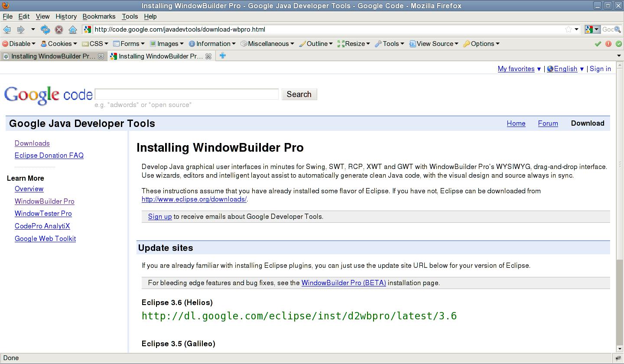Open the search engine selector dropdown
The height and width of the screenshot is (364, 624).
point(592,29)
